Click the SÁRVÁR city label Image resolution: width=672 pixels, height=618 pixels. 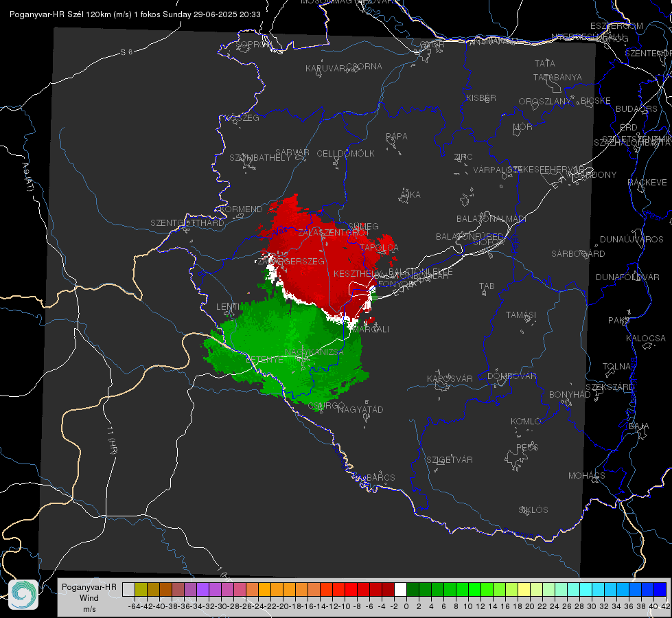coord(292,152)
